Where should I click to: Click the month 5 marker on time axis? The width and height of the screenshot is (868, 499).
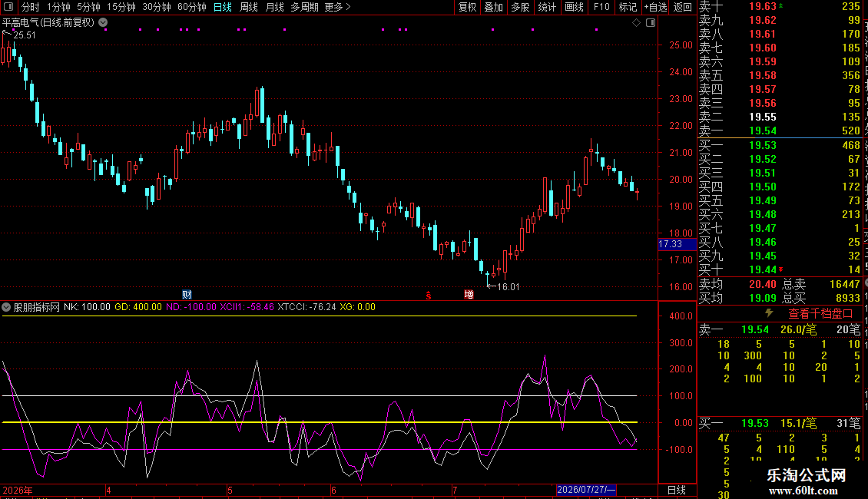click(x=230, y=490)
